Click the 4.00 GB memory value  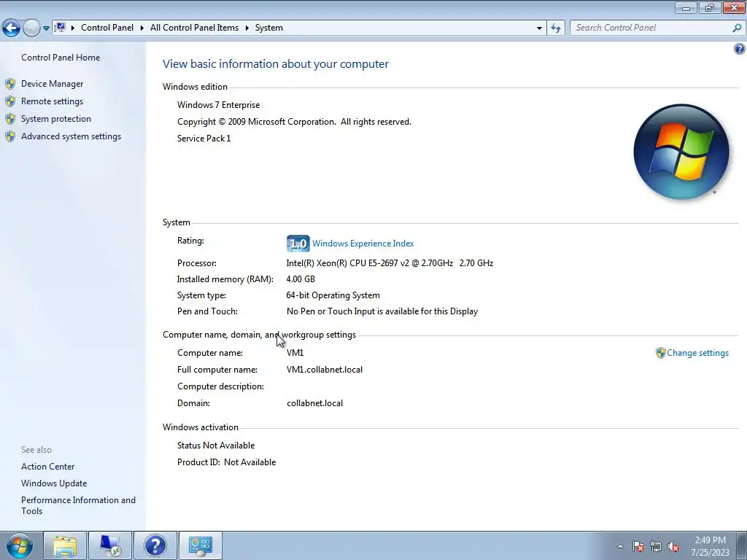pyautogui.click(x=301, y=279)
